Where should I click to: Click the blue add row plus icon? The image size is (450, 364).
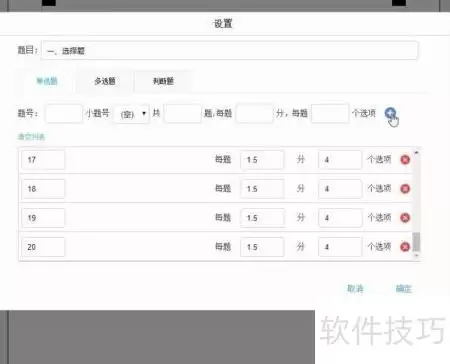(x=390, y=113)
